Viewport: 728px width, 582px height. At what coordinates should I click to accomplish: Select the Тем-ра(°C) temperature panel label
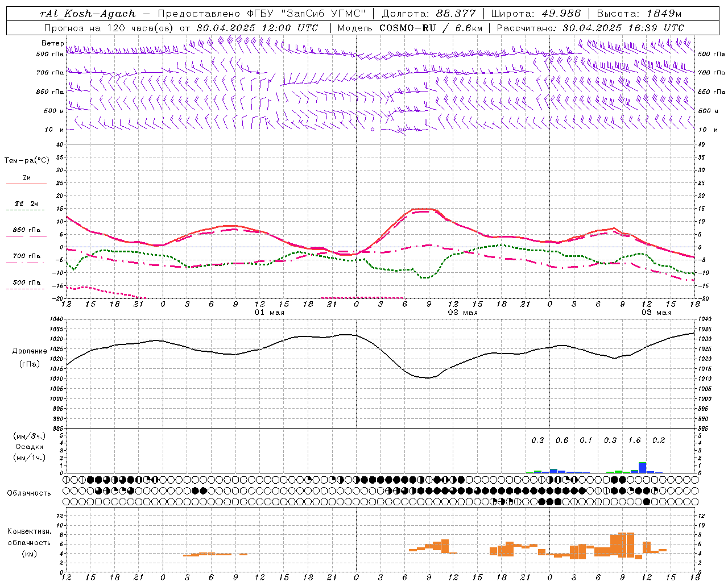tap(27, 161)
